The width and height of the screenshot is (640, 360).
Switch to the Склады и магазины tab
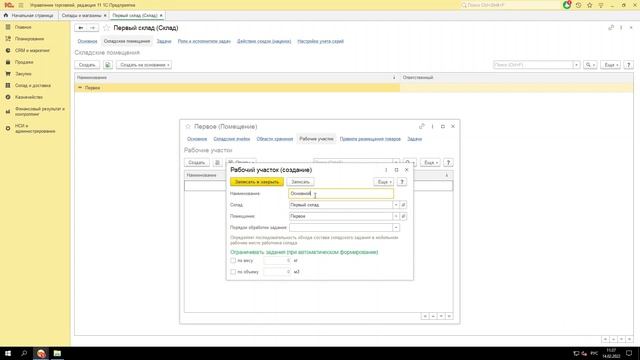[x=82, y=15]
